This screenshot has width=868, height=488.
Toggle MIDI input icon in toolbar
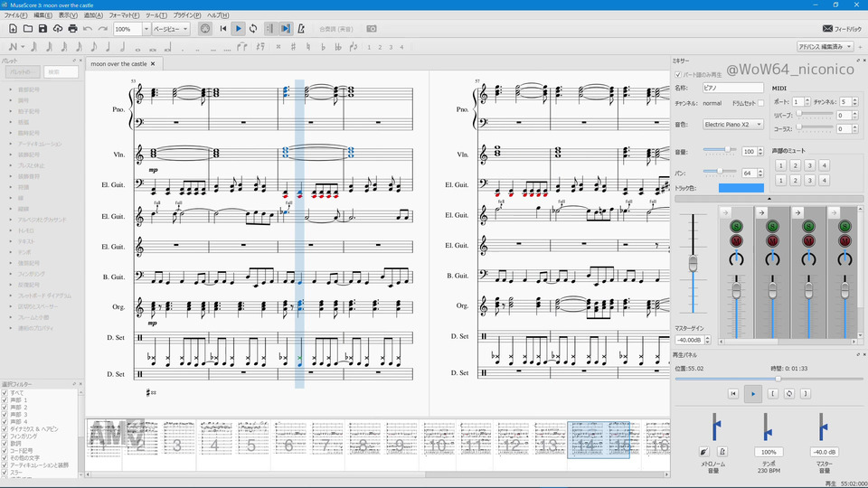205,29
